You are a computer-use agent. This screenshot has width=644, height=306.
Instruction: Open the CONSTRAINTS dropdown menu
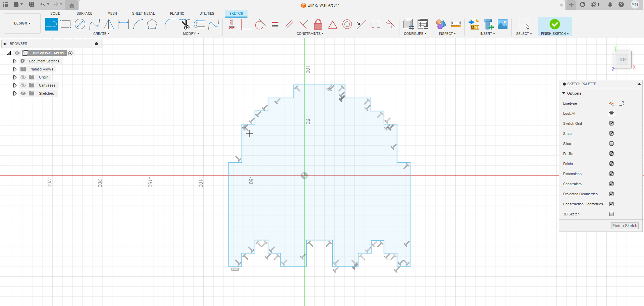coord(310,34)
